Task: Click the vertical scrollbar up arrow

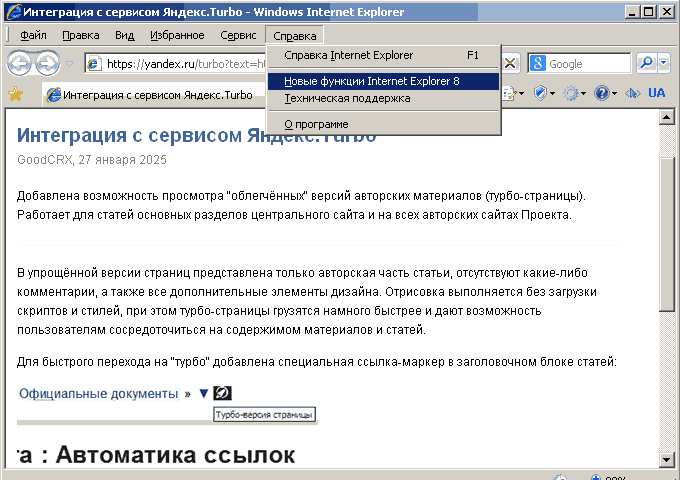Action: (x=667, y=117)
